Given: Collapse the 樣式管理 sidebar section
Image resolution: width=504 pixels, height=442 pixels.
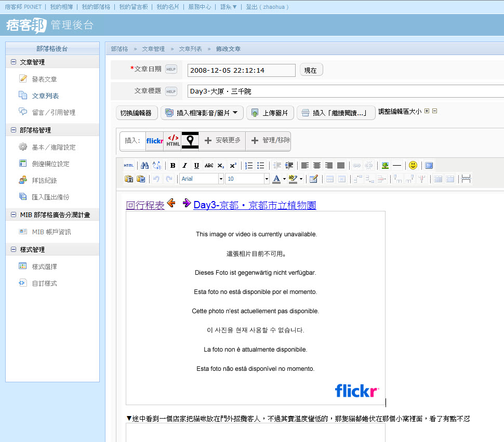Looking at the screenshot, I should tap(14, 249).
